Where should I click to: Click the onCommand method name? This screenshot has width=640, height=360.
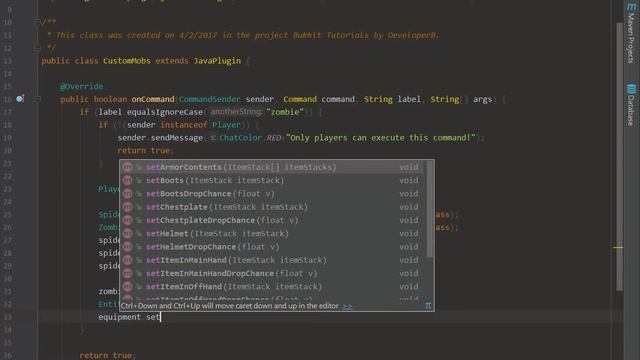(153, 99)
